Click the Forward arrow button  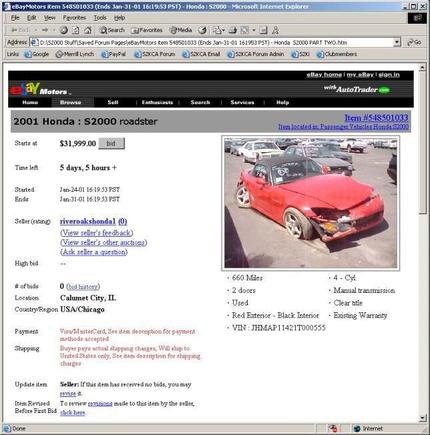coord(45,30)
